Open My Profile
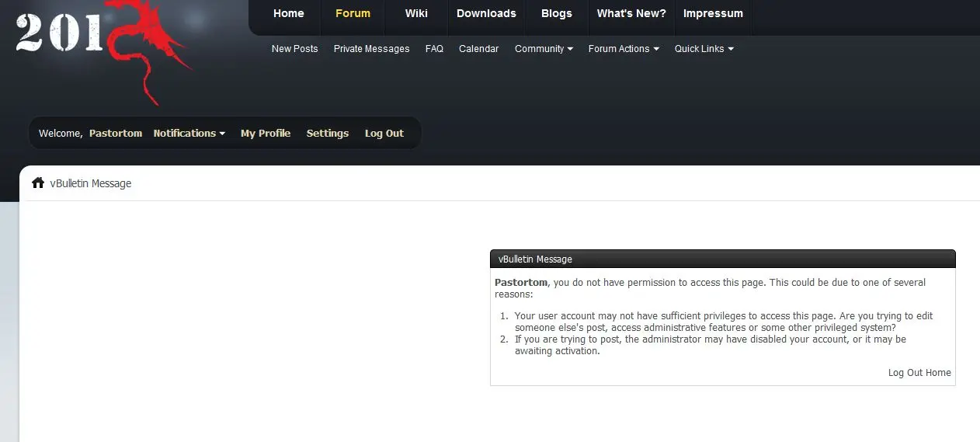Screen dimensions: 980x442 point(266,133)
